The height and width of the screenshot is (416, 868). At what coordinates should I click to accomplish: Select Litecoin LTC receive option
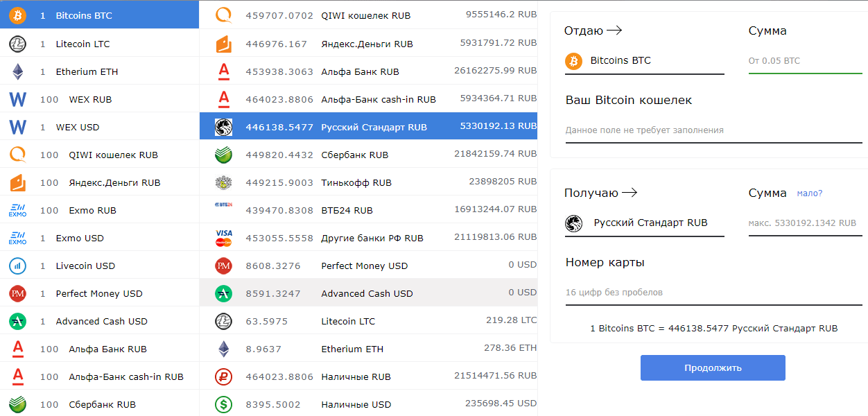368,321
